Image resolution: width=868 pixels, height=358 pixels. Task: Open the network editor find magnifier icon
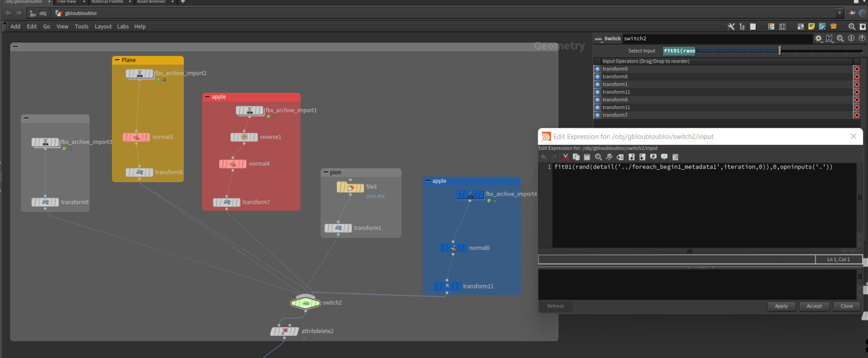tap(852, 27)
